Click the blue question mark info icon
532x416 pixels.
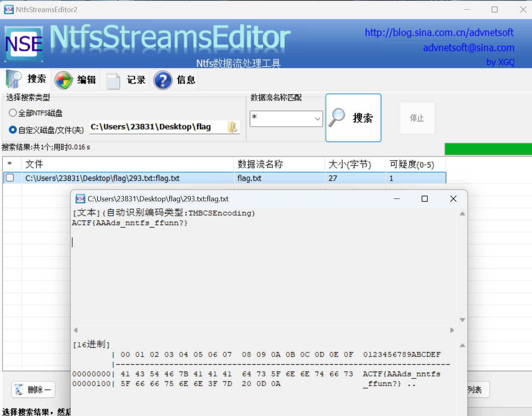point(163,80)
